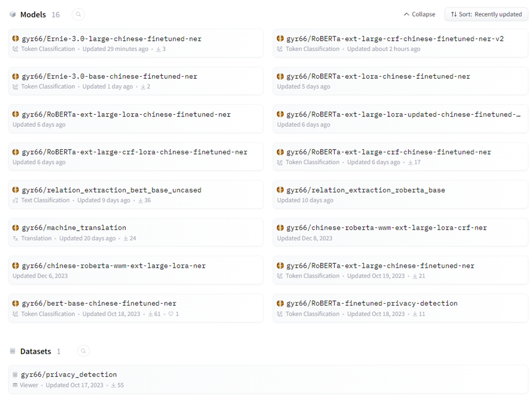Click download icon on Ernie-3.0-large card
Image resolution: width=532 pixels, height=402 pixels.
coord(158,49)
